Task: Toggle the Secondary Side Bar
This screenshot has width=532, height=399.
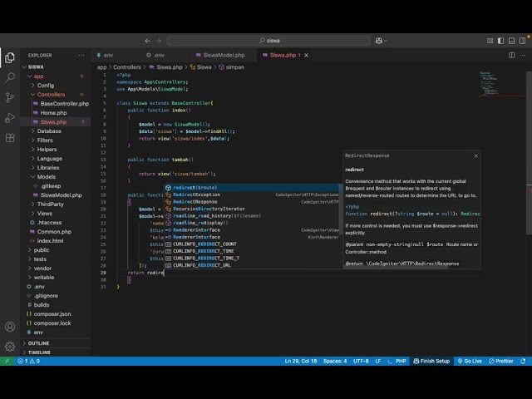Action: 523,41
